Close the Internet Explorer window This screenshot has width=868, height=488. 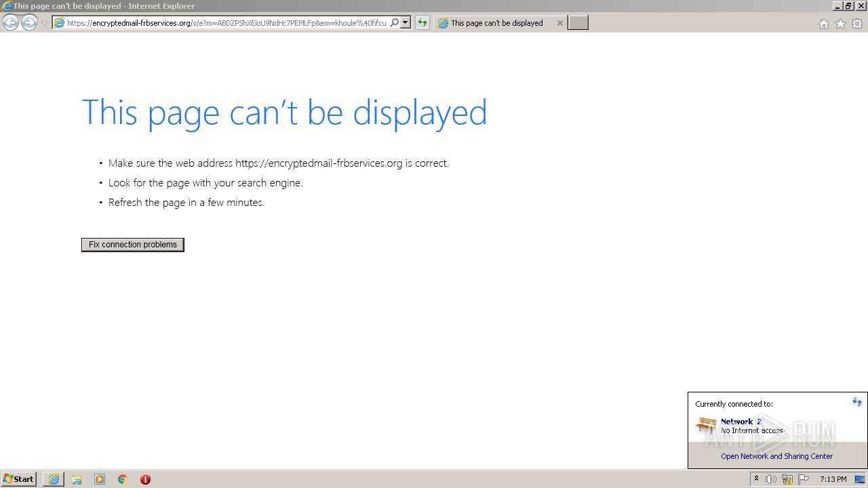pos(860,6)
